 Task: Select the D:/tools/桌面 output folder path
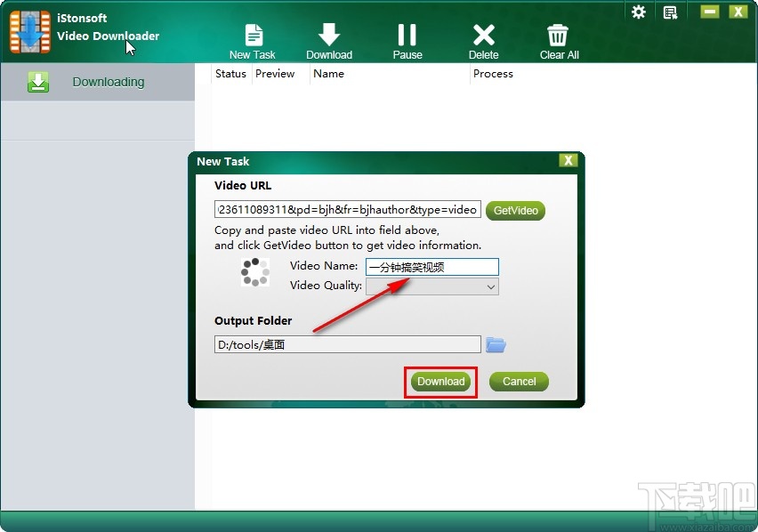click(347, 344)
